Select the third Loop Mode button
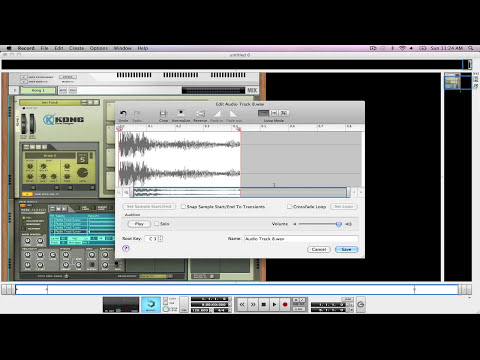This screenshot has height=360, width=480. tap(283, 113)
